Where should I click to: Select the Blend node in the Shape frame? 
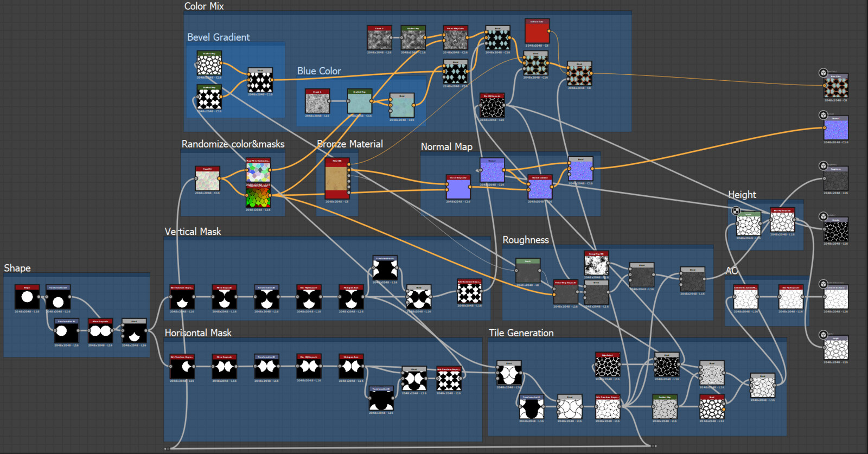[134, 331]
